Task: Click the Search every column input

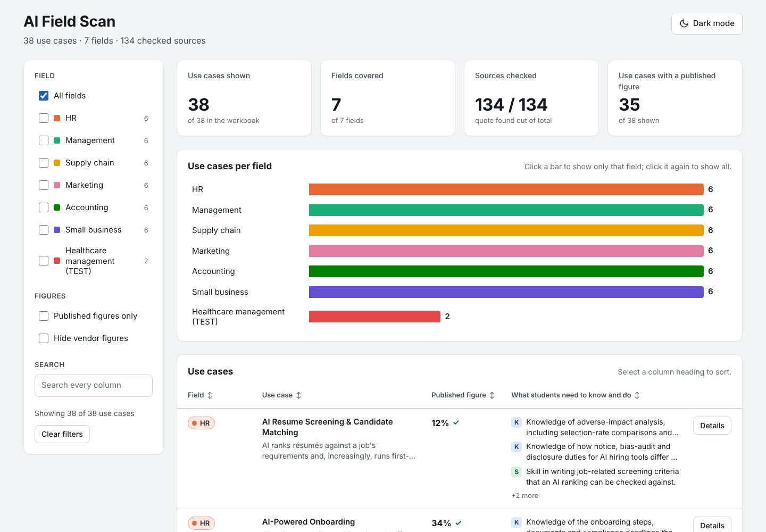Action: (x=94, y=386)
